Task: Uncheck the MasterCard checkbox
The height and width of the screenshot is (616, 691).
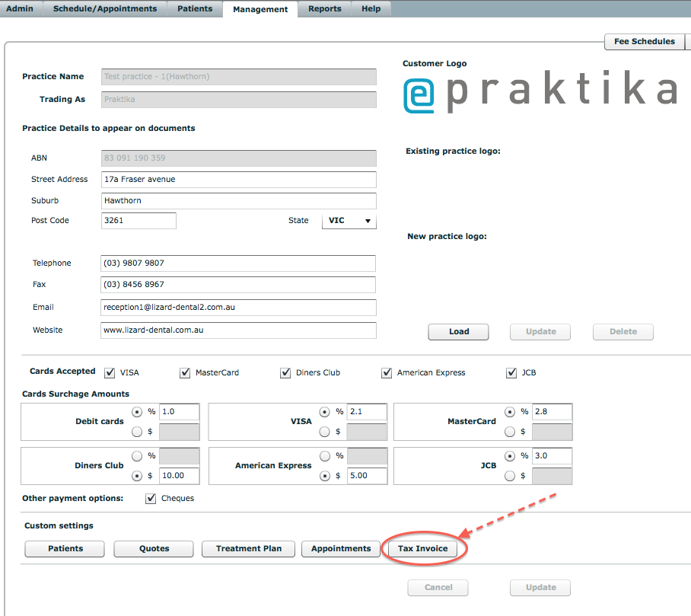Action: coord(185,373)
